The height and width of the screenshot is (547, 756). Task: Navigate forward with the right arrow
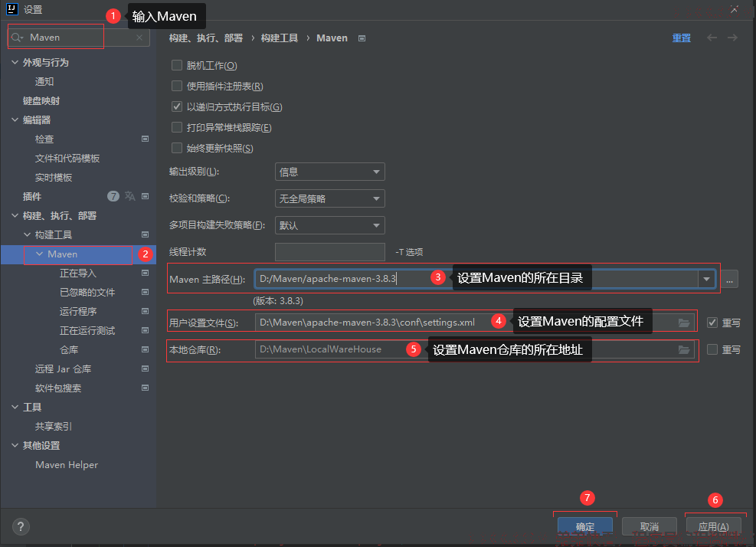[732, 38]
